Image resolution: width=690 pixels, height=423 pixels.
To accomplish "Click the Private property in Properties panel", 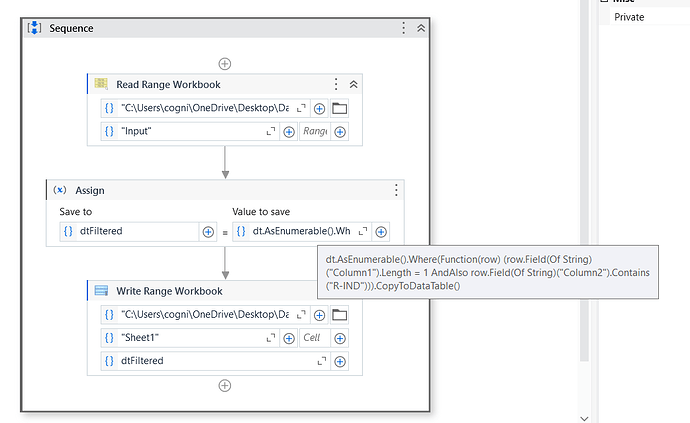I will coord(629,17).
